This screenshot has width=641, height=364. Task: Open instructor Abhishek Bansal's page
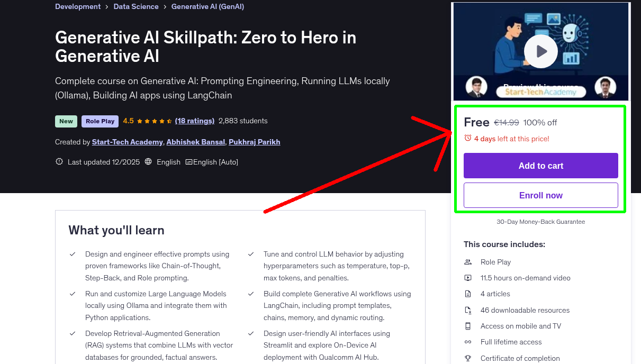pyautogui.click(x=195, y=142)
